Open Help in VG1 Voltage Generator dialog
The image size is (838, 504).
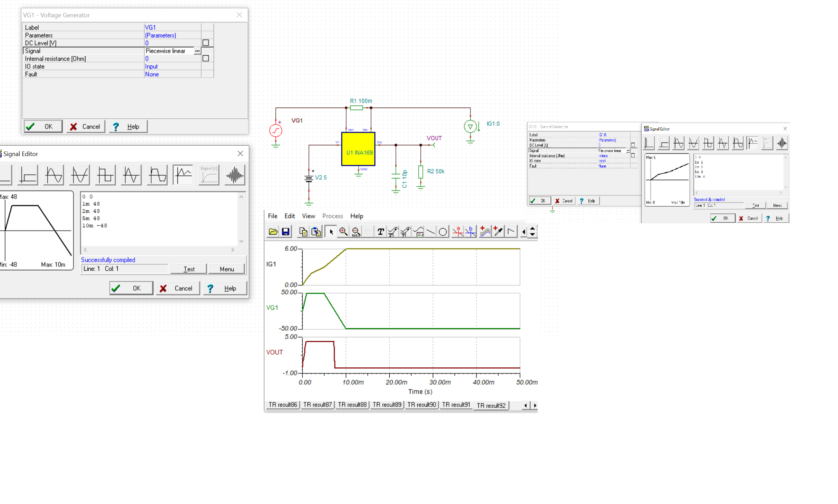coord(128,127)
